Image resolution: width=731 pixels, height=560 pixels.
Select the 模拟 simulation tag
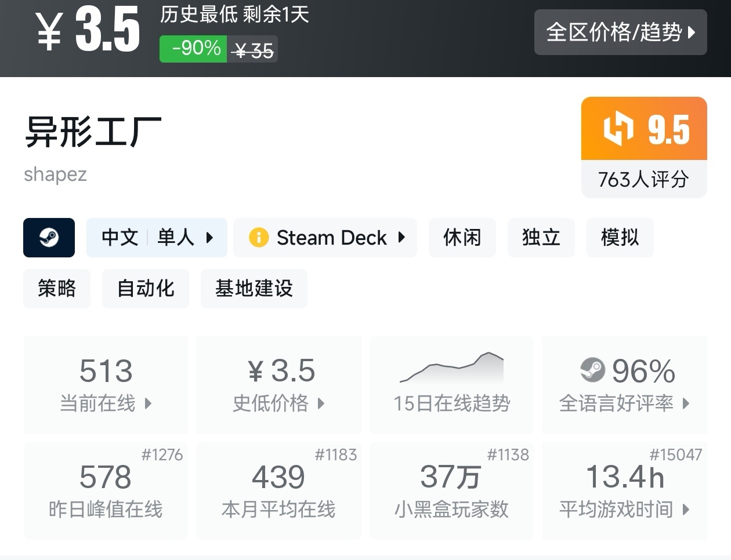620,238
